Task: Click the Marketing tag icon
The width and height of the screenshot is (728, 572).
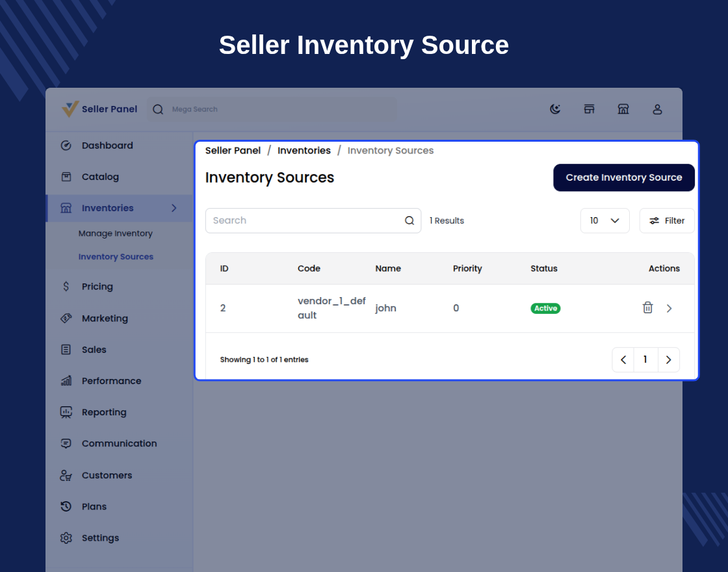Action: pyautogui.click(x=66, y=318)
